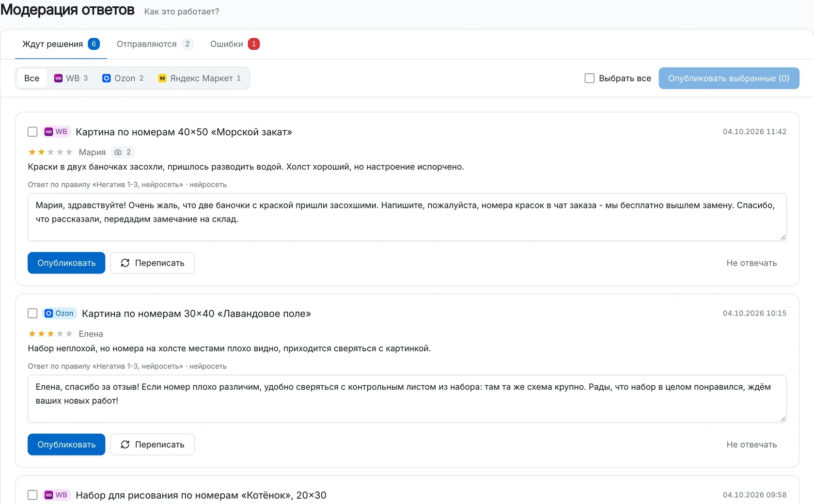The height and width of the screenshot is (504, 814).
Task: Publish the reply to Мария's review
Action: pyautogui.click(x=66, y=263)
